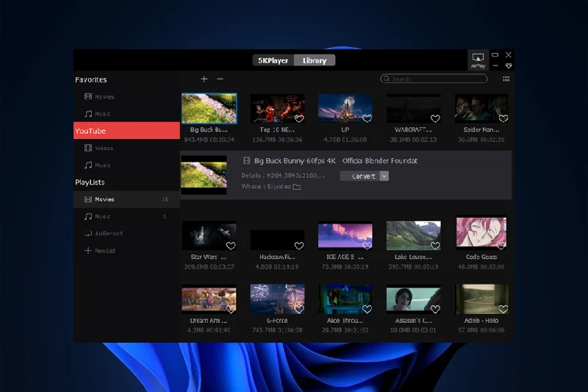Select the ICE AGE 5 thumbnail
The image size is (588, 392).
[345, 235]
